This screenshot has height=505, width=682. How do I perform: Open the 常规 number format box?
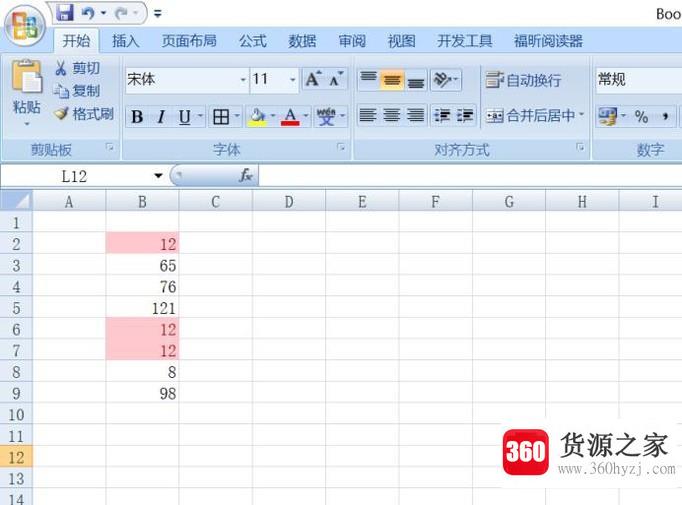coord(639,80)
